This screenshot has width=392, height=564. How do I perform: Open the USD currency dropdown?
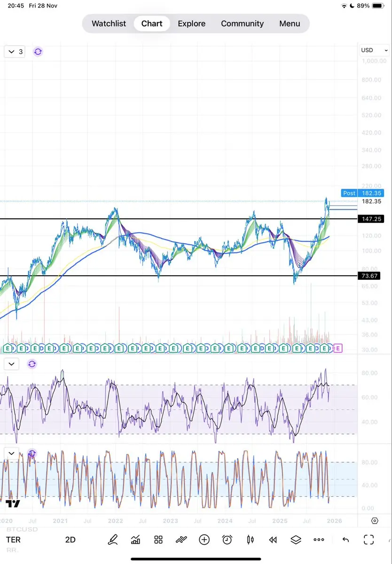point(374,50)
